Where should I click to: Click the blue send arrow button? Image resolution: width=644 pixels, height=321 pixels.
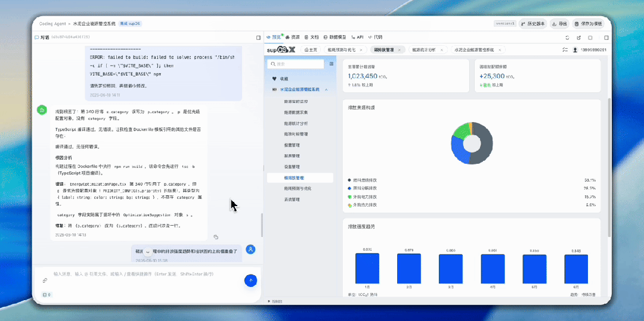coord(250,281)
